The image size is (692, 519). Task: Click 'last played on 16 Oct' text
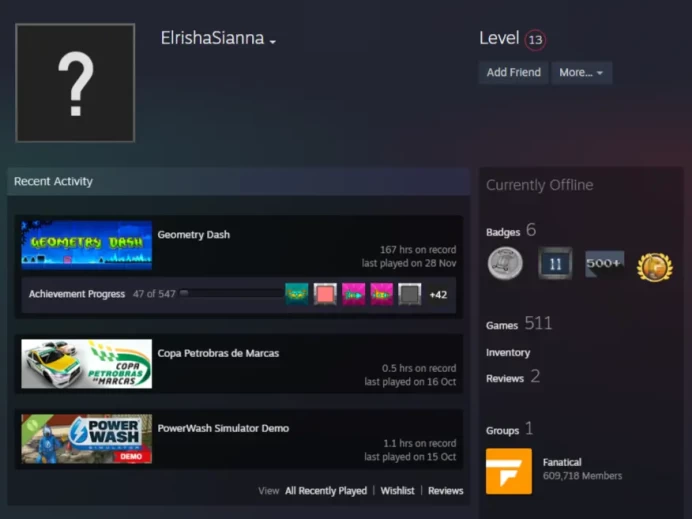(410, 382)
